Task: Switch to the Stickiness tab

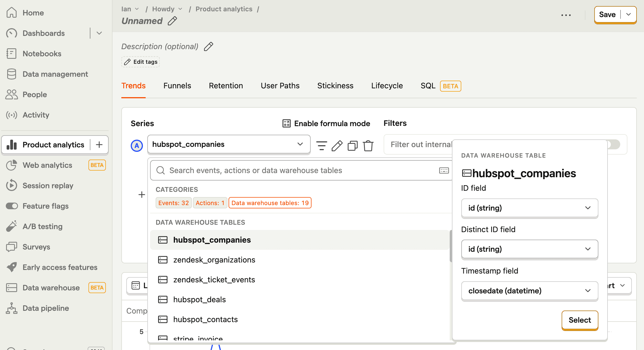Action: point(335,86)
